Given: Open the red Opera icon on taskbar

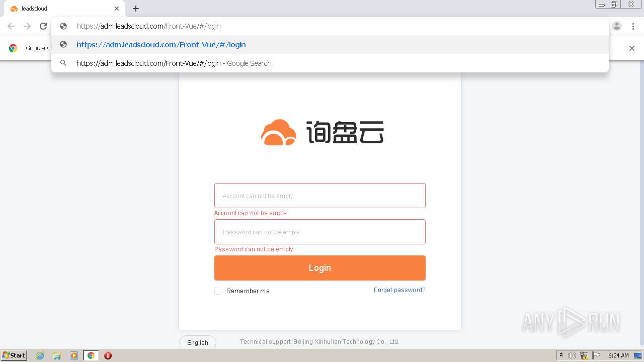Looking at the screenshot, I should [108, 355].
